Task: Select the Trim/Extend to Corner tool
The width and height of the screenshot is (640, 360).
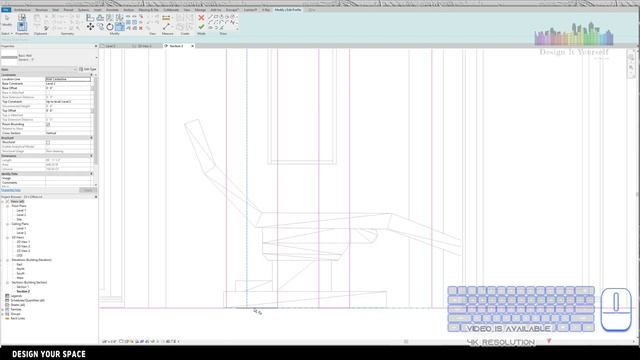Action: [120, 27]
